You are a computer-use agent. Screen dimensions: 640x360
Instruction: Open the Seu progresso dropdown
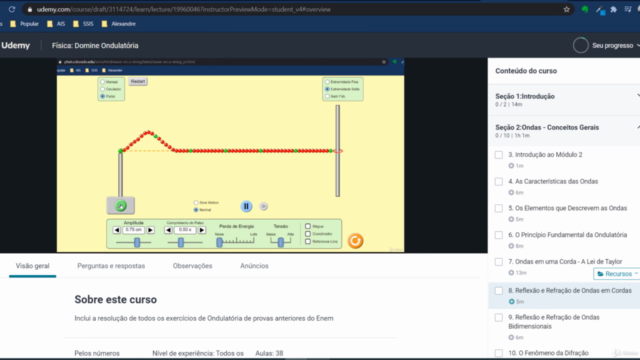(615, 45)
